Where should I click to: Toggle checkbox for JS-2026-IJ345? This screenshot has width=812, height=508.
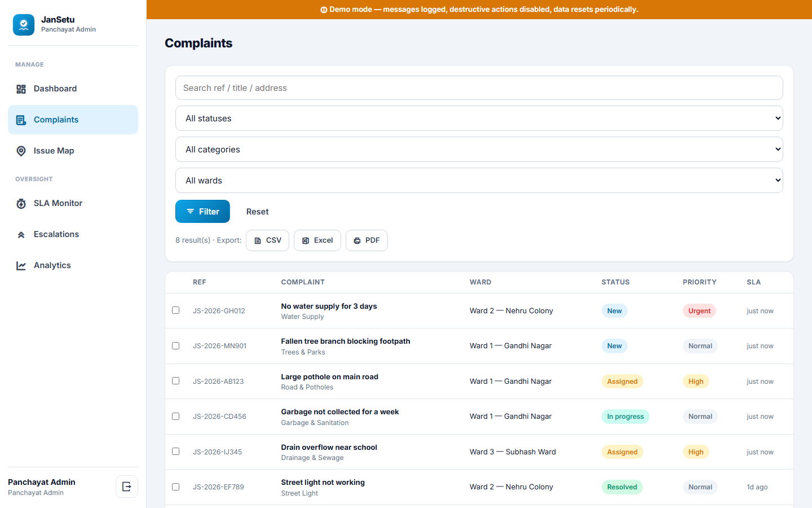[x=176, y=452]
